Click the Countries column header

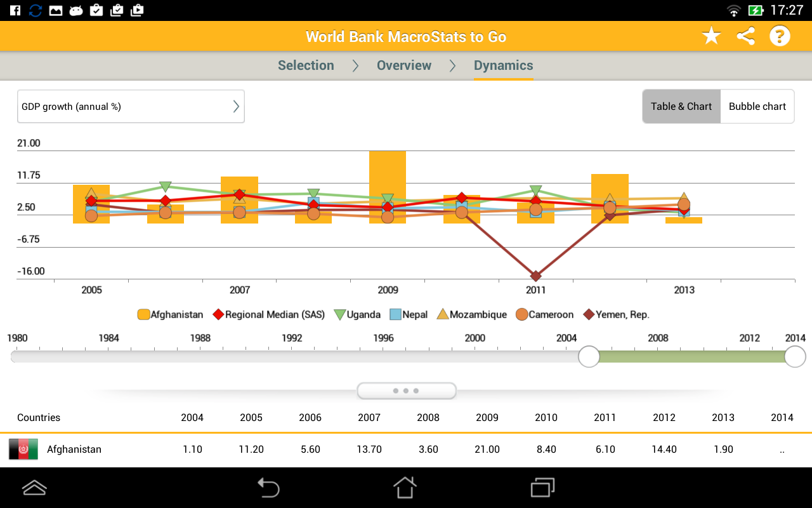click(x=39, y=417)
